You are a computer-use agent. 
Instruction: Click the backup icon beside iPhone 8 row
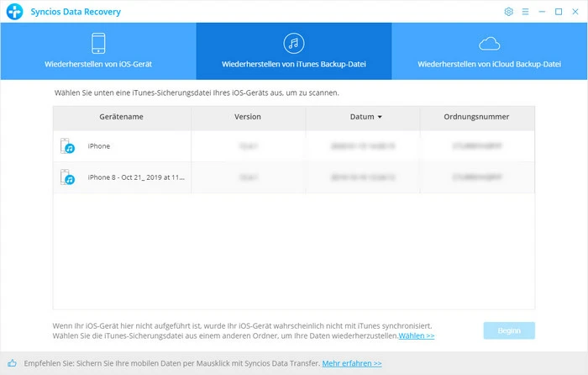[68, 177]
